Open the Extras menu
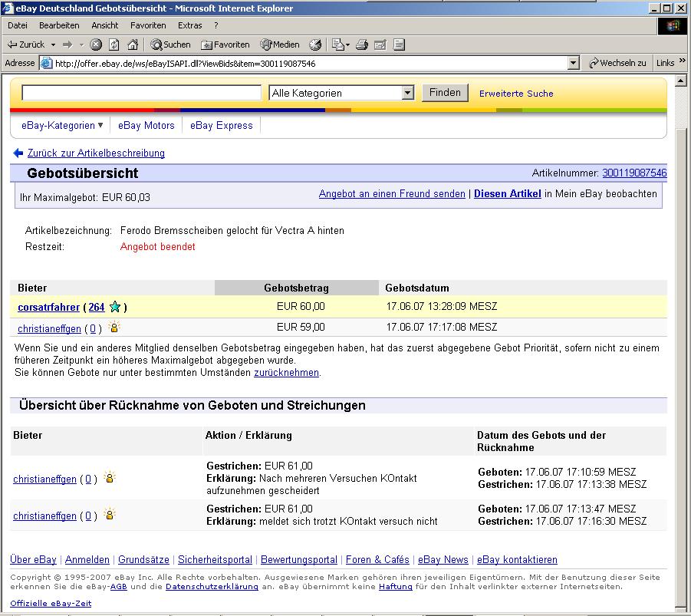 tap(190, 25)
